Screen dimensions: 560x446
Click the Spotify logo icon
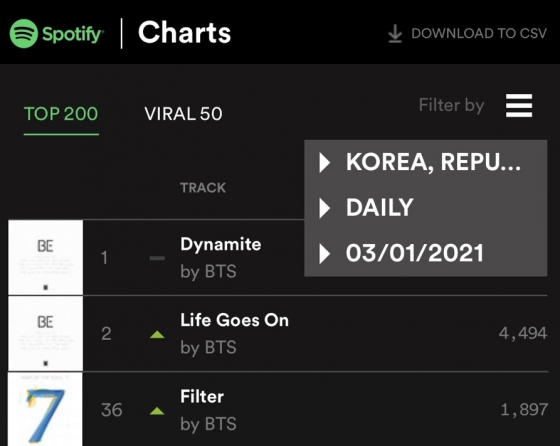pyautogui.click(x=24, y=34)
